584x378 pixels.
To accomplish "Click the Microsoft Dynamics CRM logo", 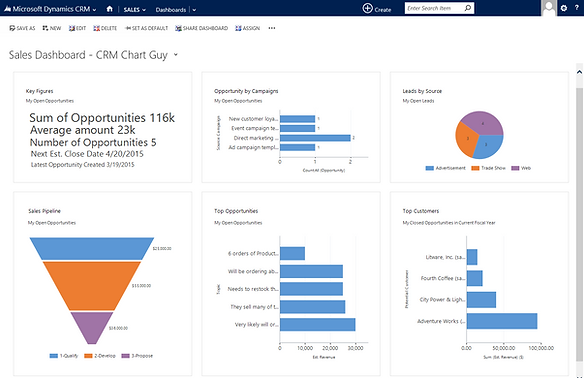I will point(47,9).
